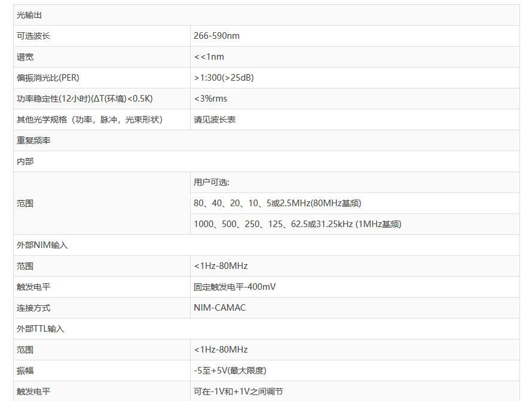Select the 重复频率 section header
The height and width of the screenshot is (401, 532).
coord(33,140)
